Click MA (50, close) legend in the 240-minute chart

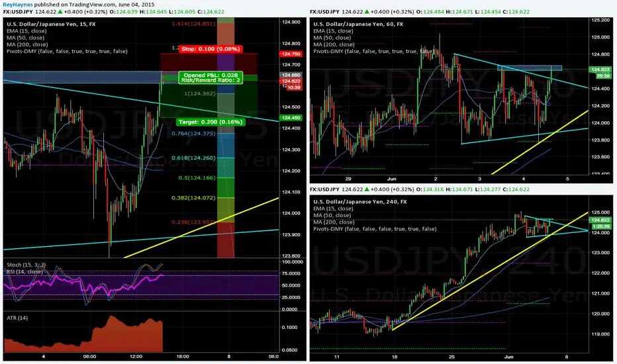point(332,215)
